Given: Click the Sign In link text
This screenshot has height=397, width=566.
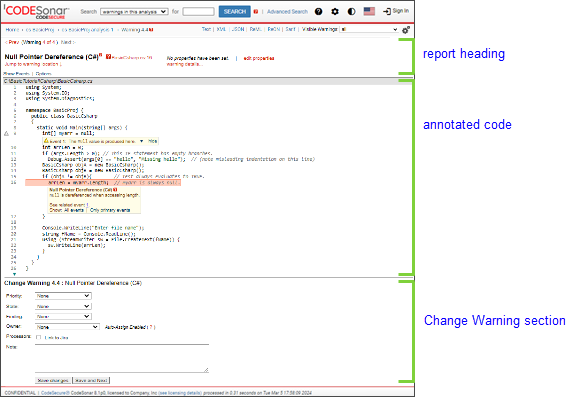Looking at the screenshot, I should pos(401,11).
